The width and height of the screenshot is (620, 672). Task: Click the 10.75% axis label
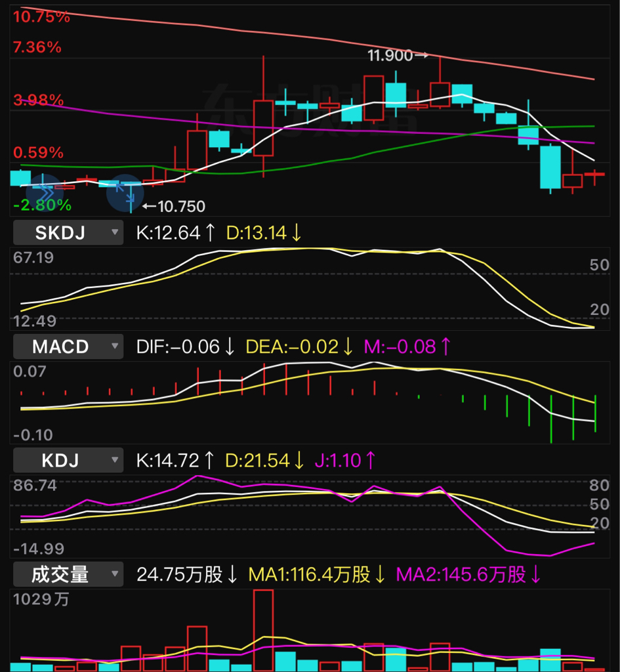pyautogui.click(x=41, y=16)
